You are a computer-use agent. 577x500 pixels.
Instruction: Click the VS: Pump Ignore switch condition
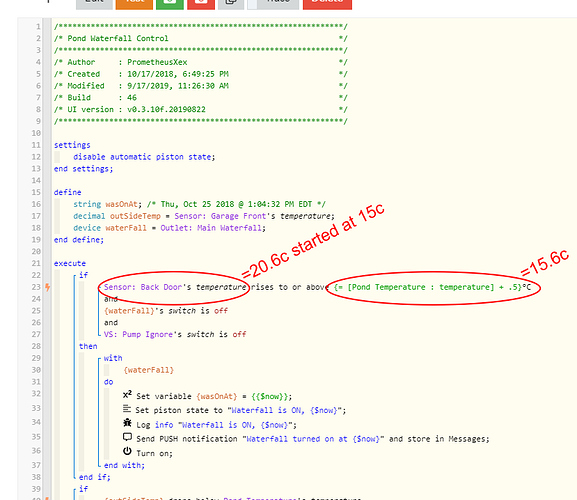click(x=175, y=334)
